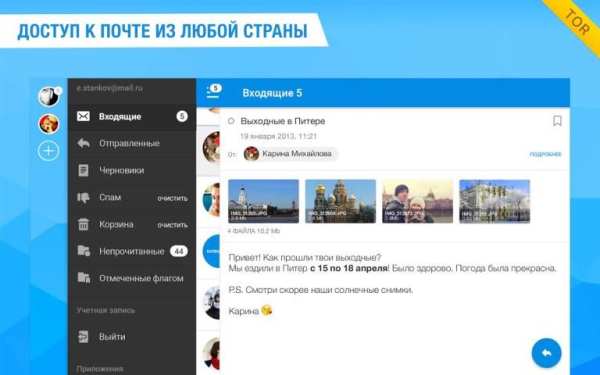Screen dimensions: 600x375
Task: Open the Непрочитанные folder
Action: pos(132,251)
